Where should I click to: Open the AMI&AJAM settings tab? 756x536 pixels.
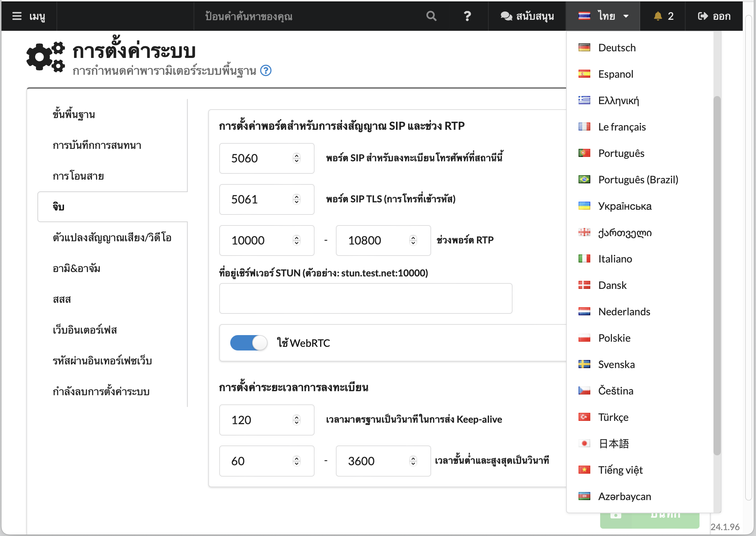[x=77, y=268]
